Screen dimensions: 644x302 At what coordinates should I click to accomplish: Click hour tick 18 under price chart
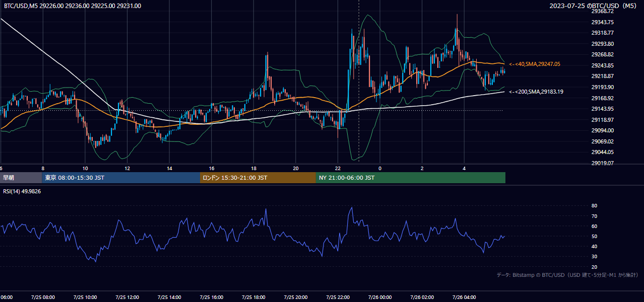[x=253, y=168]
